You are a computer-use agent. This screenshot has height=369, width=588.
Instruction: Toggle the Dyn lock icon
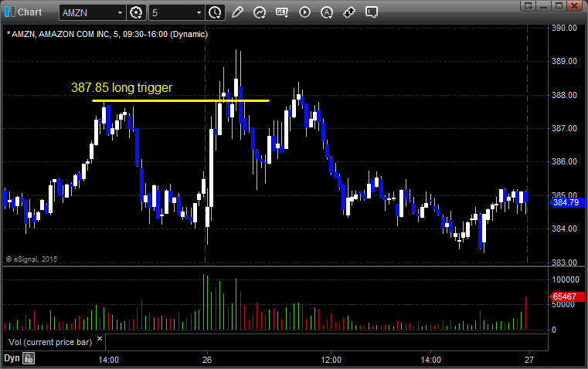[29, 358]
